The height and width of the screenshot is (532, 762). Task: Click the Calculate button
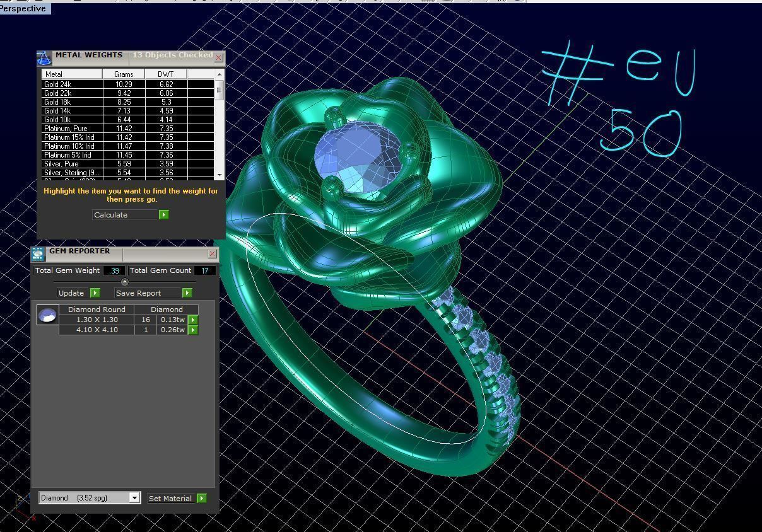click(126, 215)
